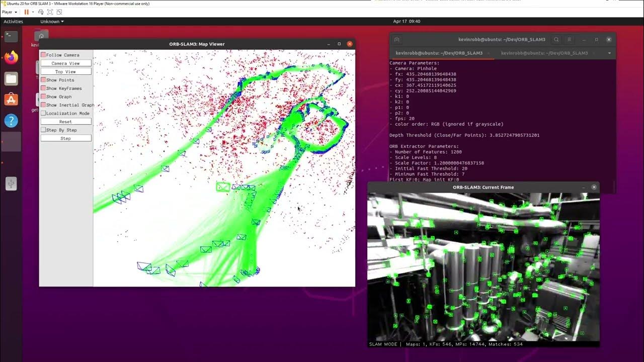Open new tab icon in Terminal window
Viewport: 644px width, 362px height.
tap(396, 40)
